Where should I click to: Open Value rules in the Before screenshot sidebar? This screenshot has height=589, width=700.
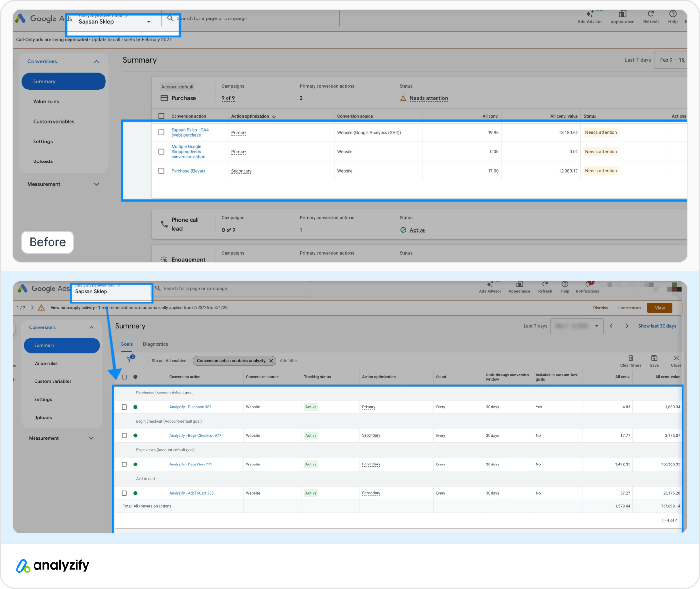pyautogui.click(x=46, y=102)
